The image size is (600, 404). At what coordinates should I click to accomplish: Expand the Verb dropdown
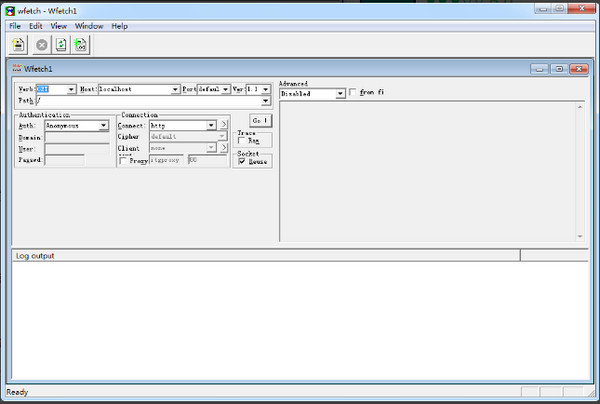point(71,90)
